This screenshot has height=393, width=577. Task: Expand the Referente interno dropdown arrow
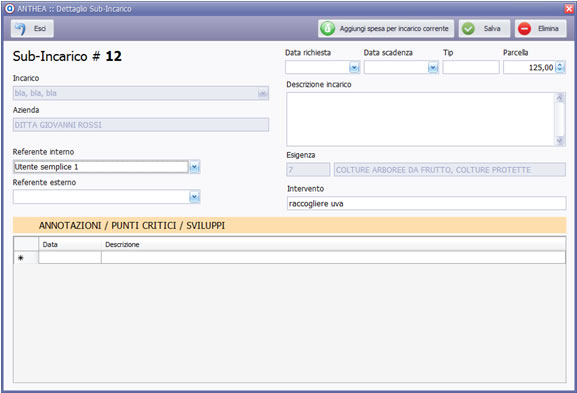[195, 167]
